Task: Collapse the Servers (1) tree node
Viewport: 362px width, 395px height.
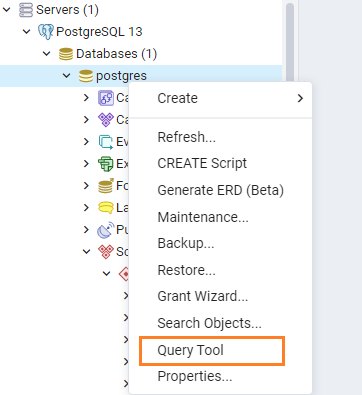Action: coord(7,10)
